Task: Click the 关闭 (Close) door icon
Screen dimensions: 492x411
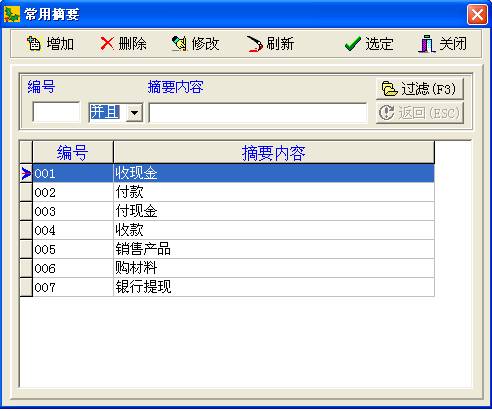Action: click(426, 44)
